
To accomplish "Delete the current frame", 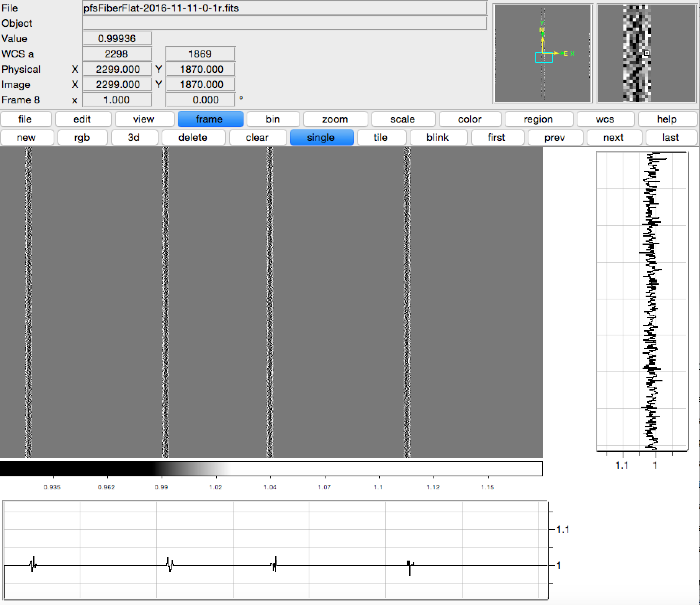I will click(193, 137).
